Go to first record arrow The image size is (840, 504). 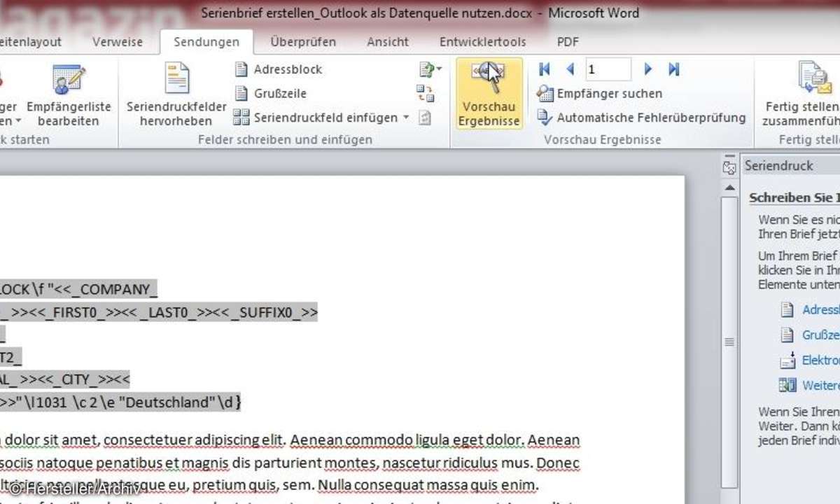(x=545, y=69)
